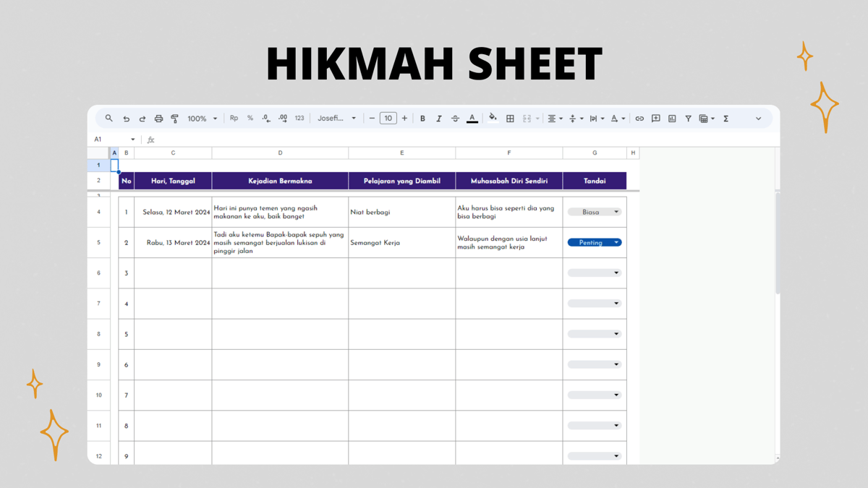Collapse the toolbar with the chevron
This screenshot has height=488, width=868.
(758, 119)
